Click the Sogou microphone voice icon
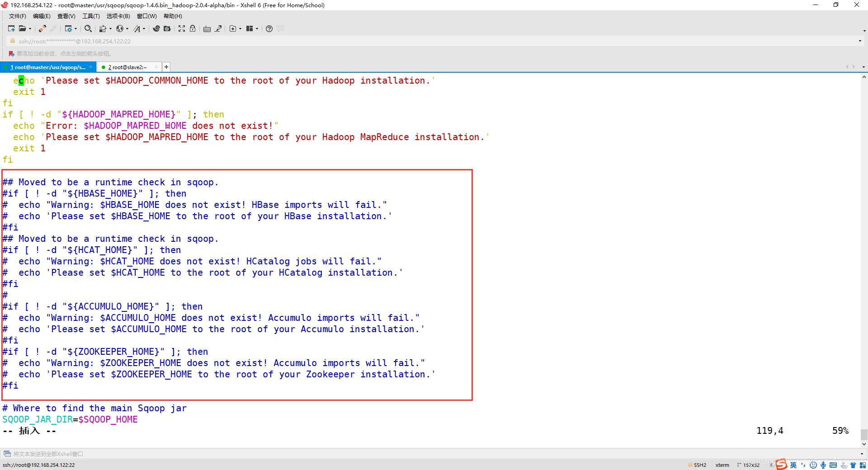This screenshot has width=868, height=470. (x=823, y=465)
